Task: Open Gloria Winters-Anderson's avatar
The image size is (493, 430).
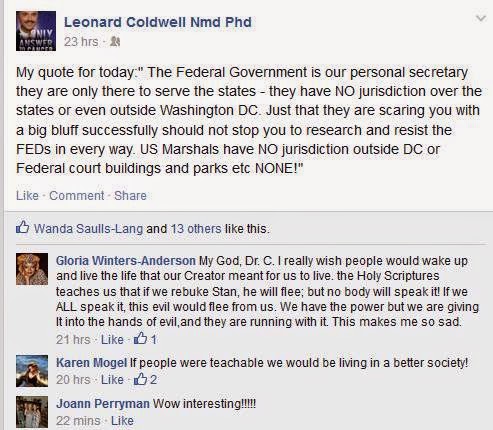Action: (32, 269)
